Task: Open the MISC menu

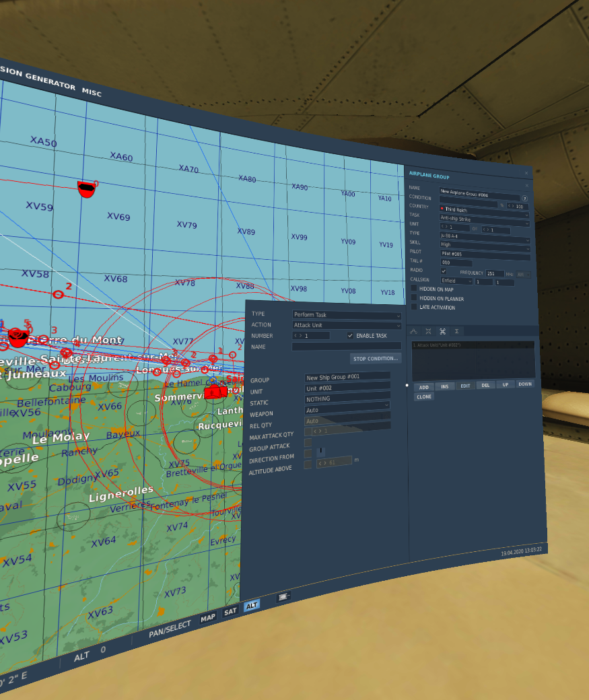Action: (x=92, y=92)
